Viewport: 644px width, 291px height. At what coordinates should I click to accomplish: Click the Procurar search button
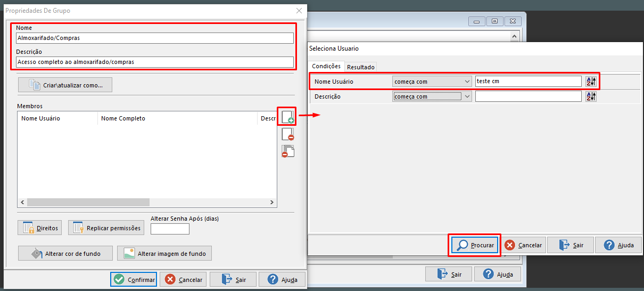475,245
